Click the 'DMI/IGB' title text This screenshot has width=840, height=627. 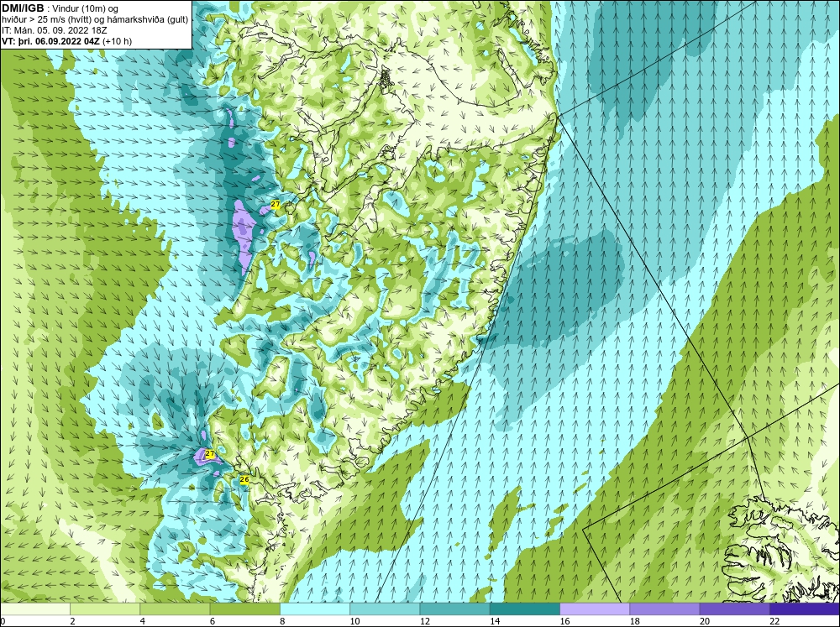[23, 8]
